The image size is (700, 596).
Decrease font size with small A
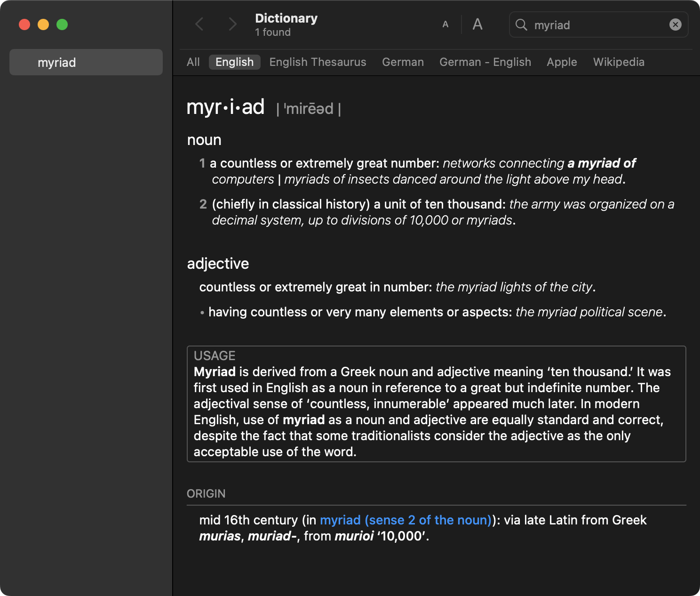point(445,24)
